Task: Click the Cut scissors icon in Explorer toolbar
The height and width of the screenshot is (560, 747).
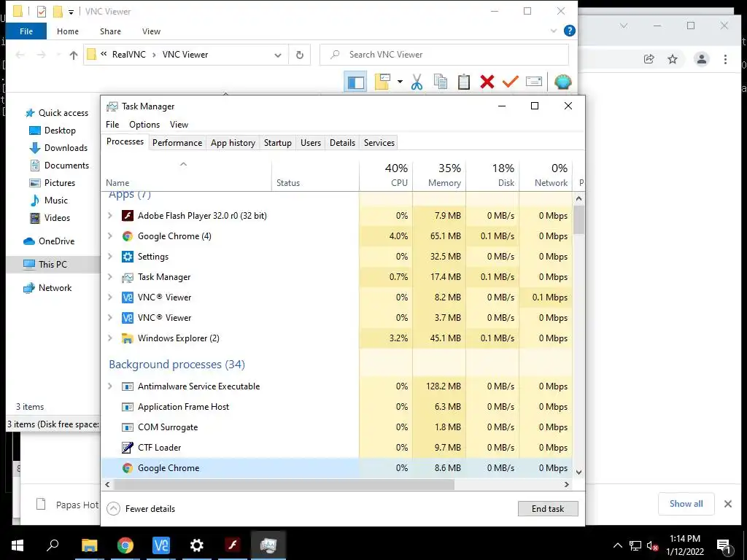Action: (x=417, y=82)
